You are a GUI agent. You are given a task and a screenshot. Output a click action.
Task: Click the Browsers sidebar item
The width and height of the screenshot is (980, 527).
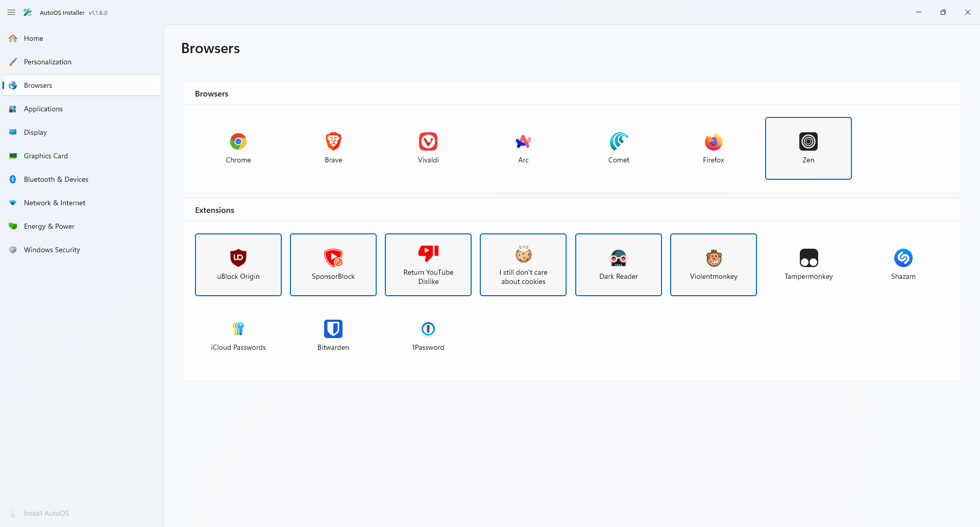pyautogui.click(x=82, y=85)
